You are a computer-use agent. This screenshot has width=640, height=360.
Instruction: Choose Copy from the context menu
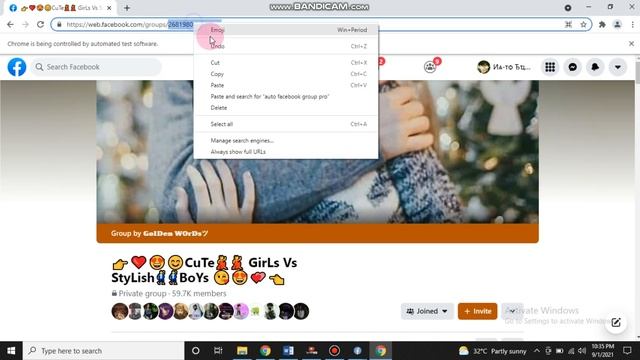tap(286, 74)
